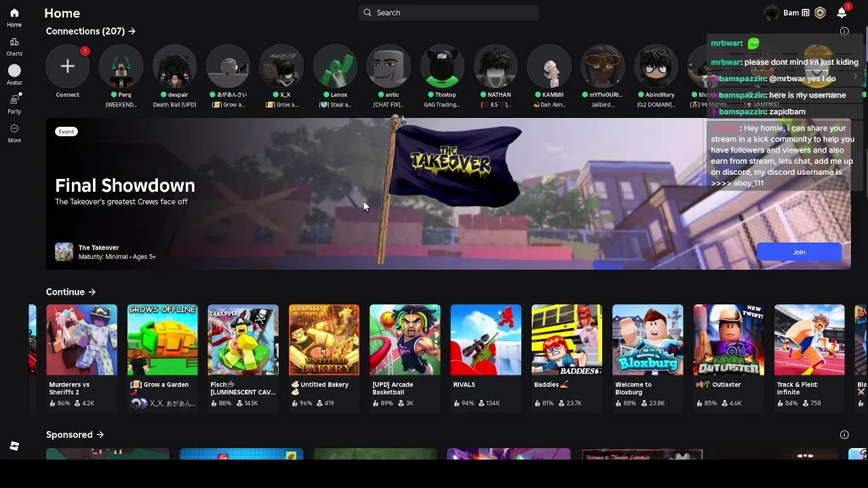Open the Continue section arrow link
868x488 pixels.
pyautogui.click(x=71, y=292)
